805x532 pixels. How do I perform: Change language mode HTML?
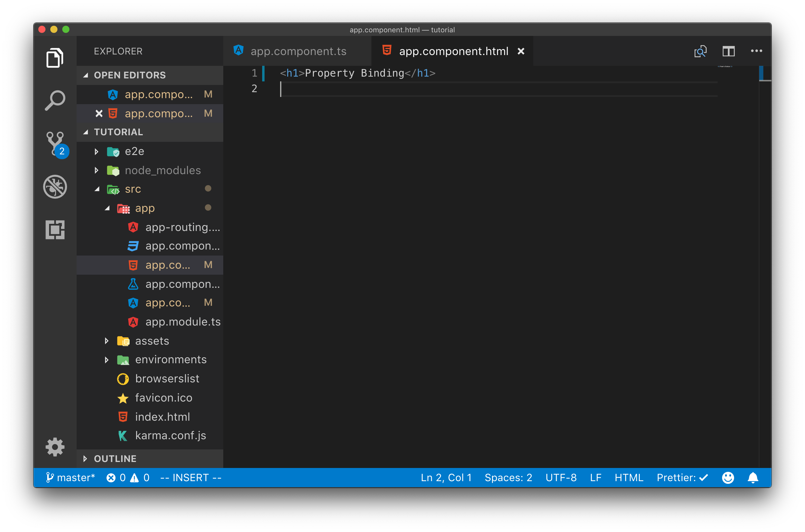point(629,478)
